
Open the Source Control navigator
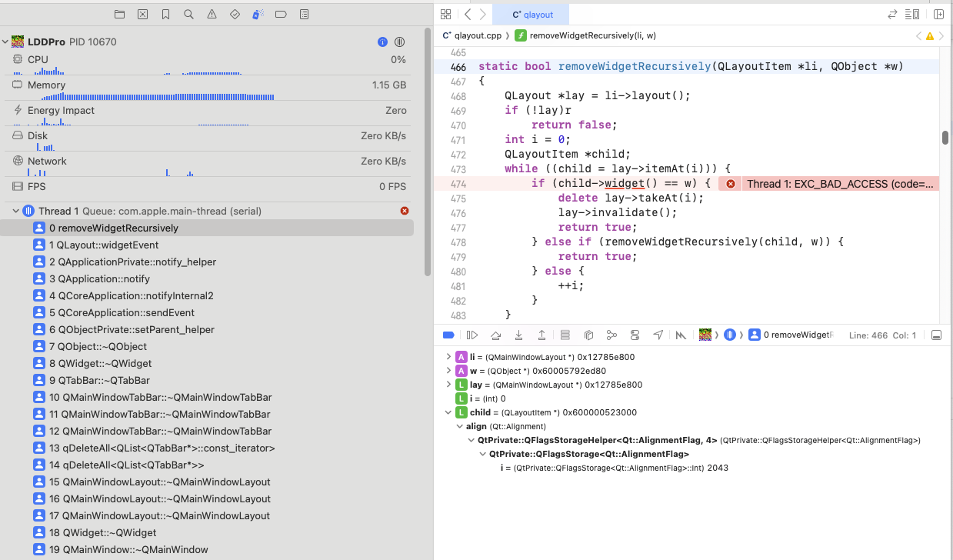point(142,15)
